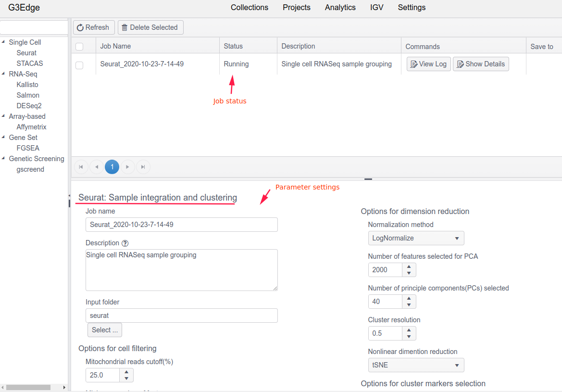Collapse the RNA-Seq tree node
The image size is (562, 392).
coord(3,74)
